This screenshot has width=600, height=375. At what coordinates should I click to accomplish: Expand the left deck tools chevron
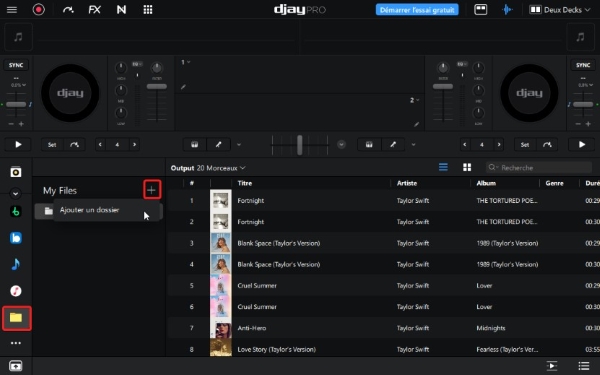point(239,145)
